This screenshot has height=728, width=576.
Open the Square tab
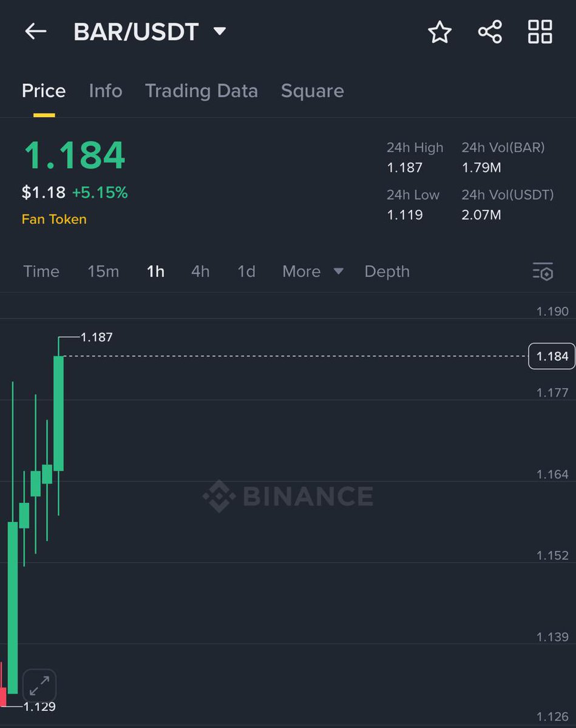click(313, 91)
